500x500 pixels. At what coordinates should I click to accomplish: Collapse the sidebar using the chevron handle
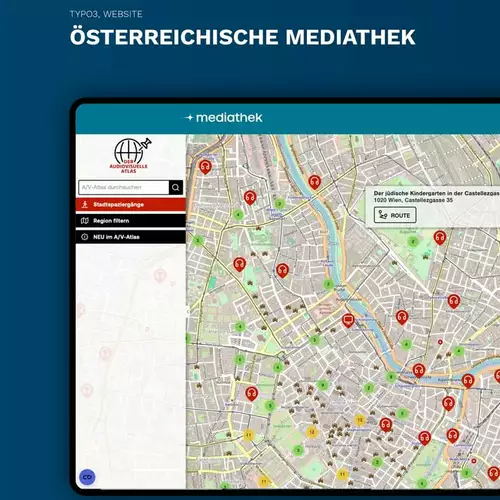tap(188, 312)
